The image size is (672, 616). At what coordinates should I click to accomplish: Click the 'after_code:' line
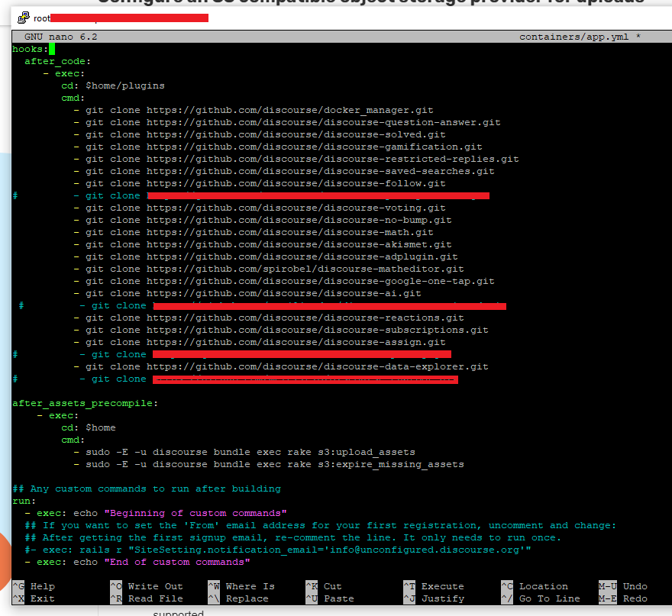click(57, 61)
